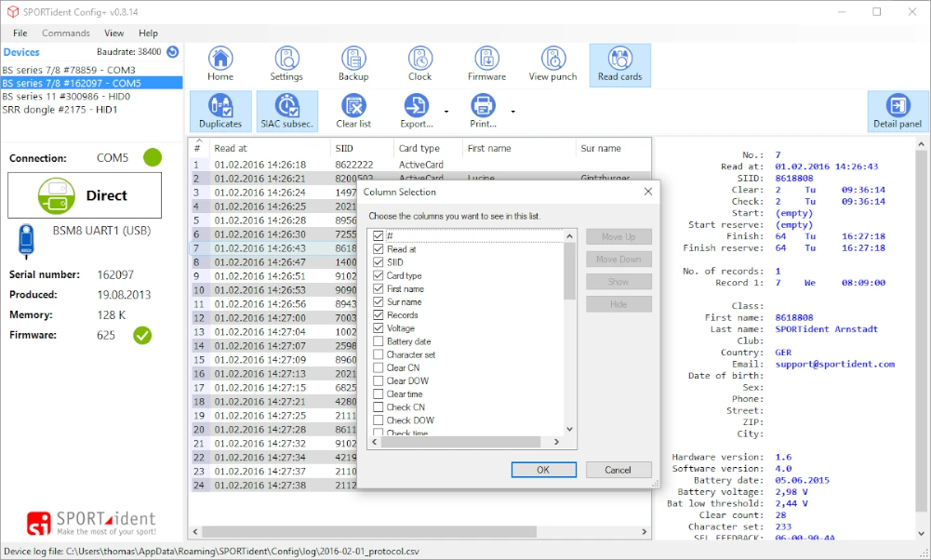Enable the Character set checkbox
The width and height of the screenshot is (931, 560).
[379, 354]
